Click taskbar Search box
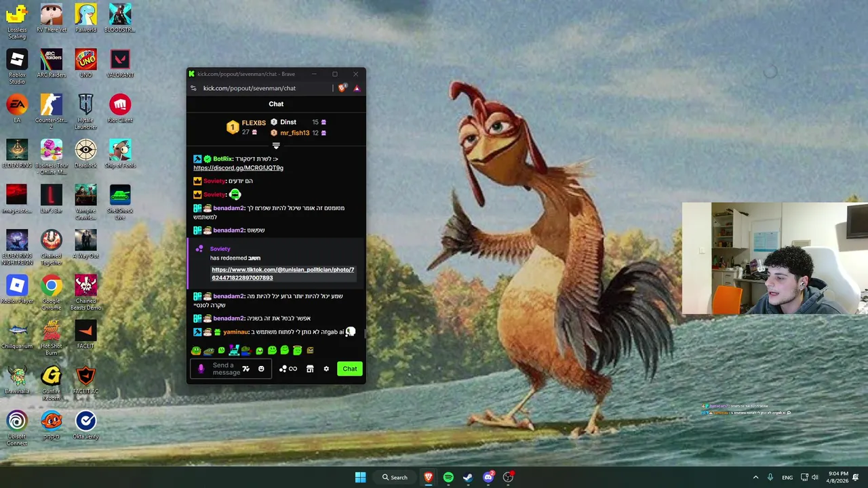 [395, 477]
